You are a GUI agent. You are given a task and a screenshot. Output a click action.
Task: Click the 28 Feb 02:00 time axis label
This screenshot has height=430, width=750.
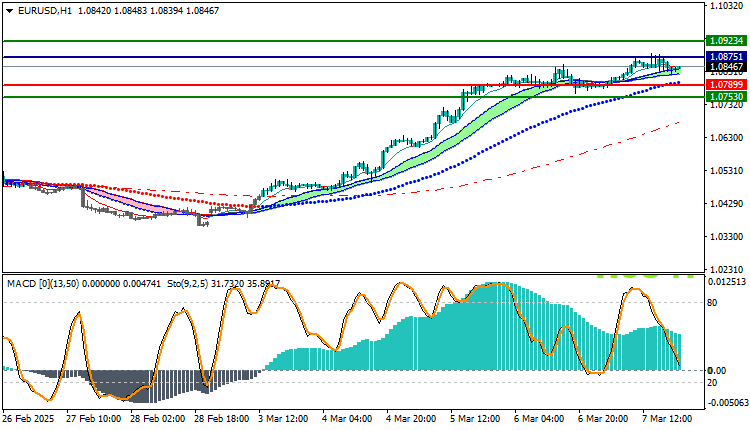coord(157,419)
